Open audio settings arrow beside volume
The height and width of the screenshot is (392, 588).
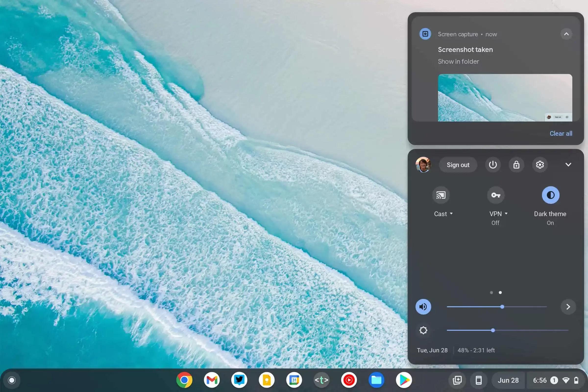coord(568,307)
